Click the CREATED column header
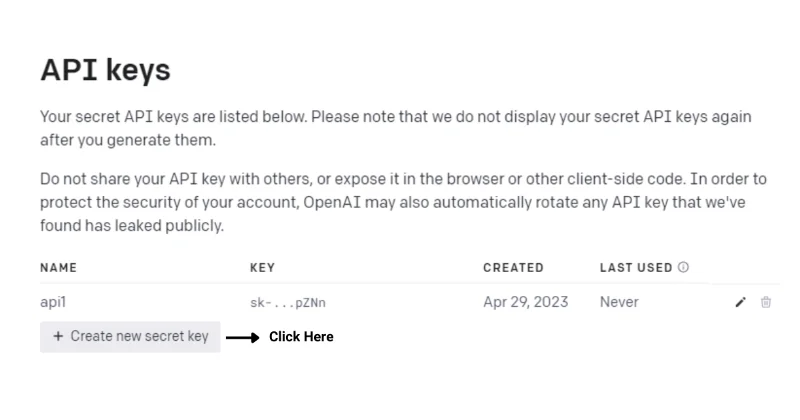The image size is (800, 420). pyautogui.click(x=513, y=268)
